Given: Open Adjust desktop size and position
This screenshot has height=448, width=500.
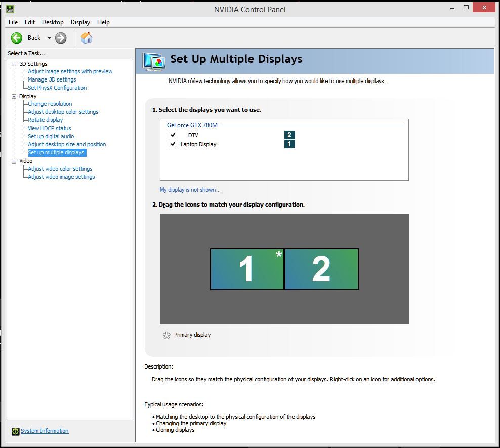Looking at the screenshot, I should [67, 144].
